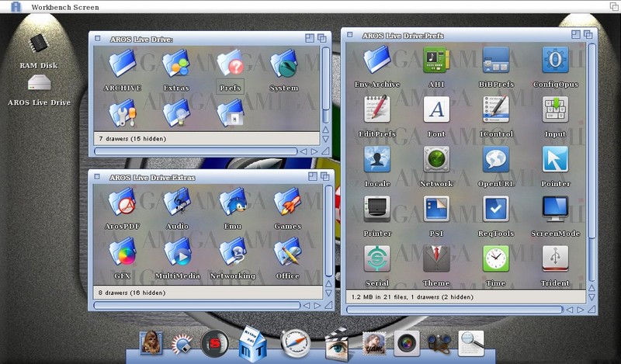This screenshot has width=621, height=364.
Task: Open the YAM mail stamp icon
Action: coord(374,343)
